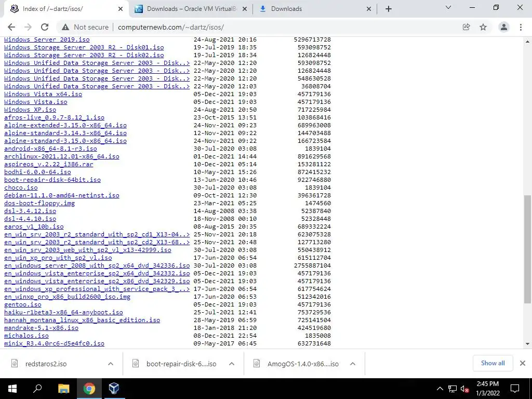This screenshot has width=532, height=399.
Task: Open the AmogOS download options arrow
Action: click(353, 364)
